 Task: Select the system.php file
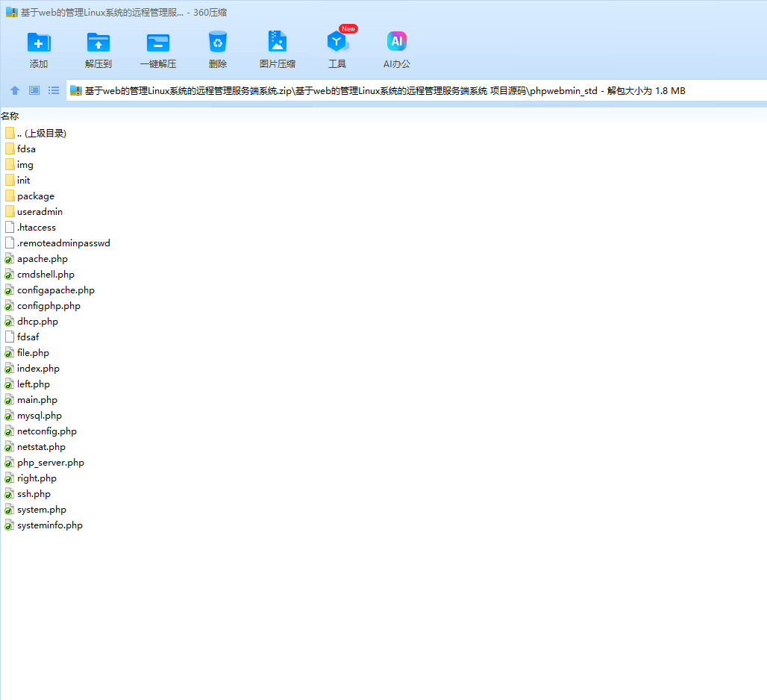pos(36,509)
